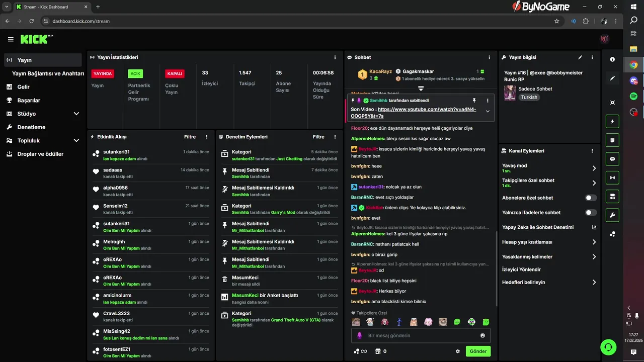Click the three-dots points icon at rail bottom
This screenshot has width=644, height=362.
pyautogui.click(x=612, y=234)
